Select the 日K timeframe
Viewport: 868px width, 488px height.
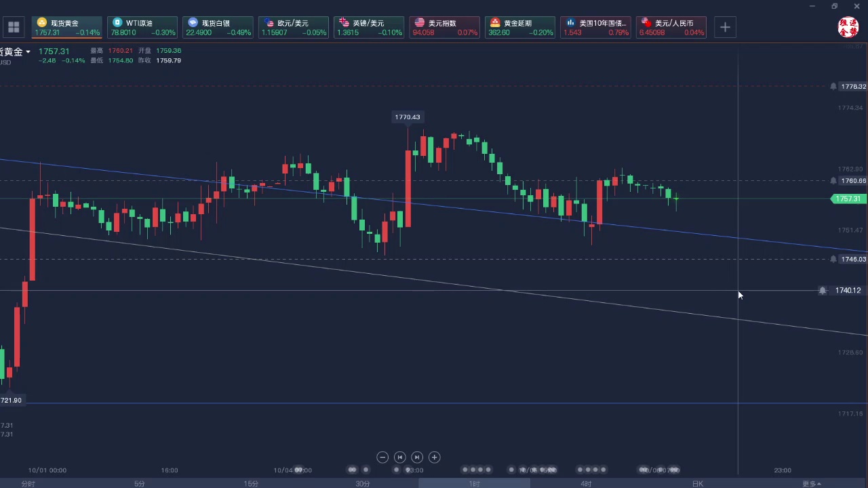[x=697, y=483]
